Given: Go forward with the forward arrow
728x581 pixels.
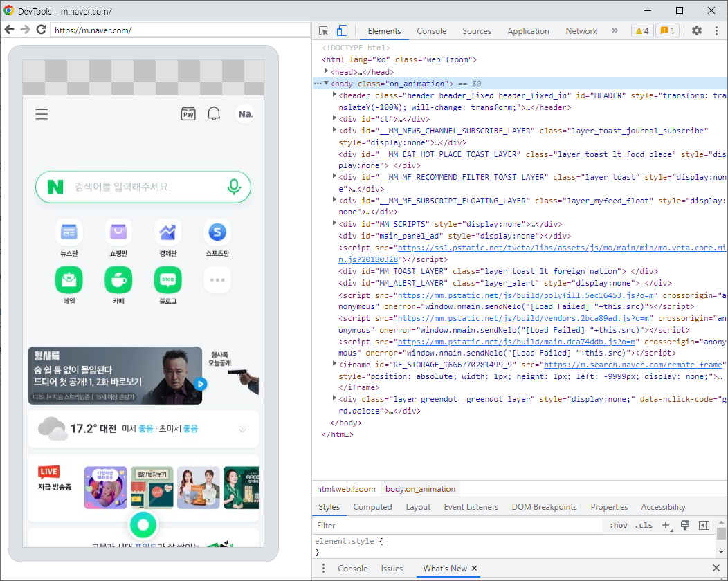Looking at the screenshot, I should (25, 30).
